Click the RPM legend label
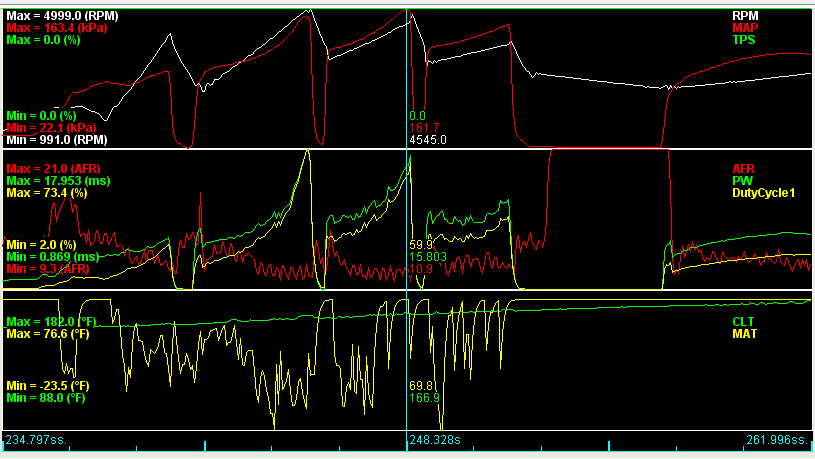 point(745,16)
